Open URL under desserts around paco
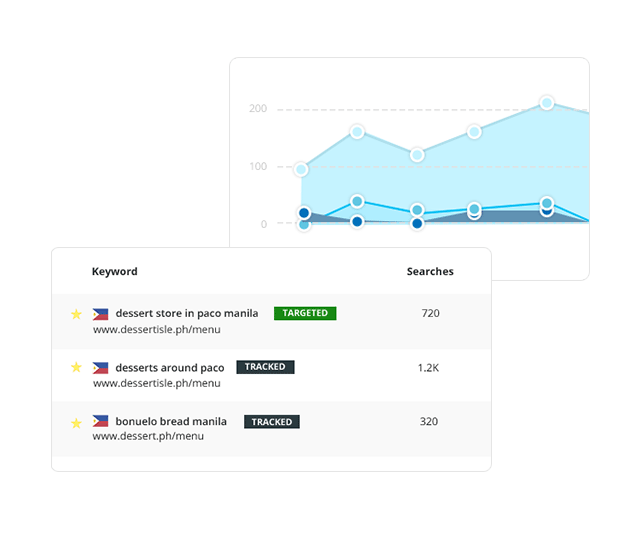Viewport: 636px width, 539px height. tap(157, 383)
